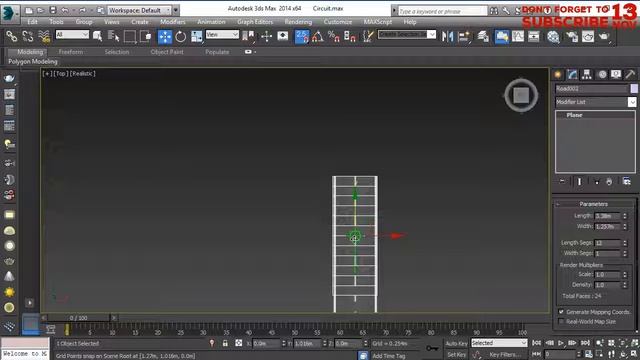
Task: Open the Manage Layers dialog
Action: click(x=483, y=37)
